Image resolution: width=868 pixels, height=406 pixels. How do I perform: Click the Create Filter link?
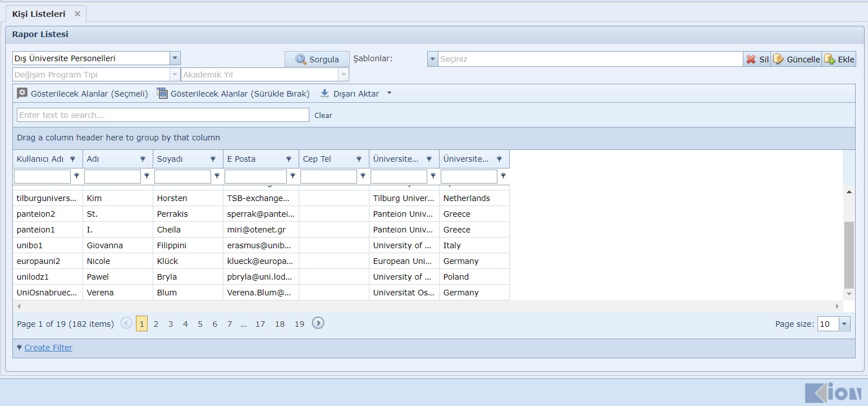click(x=48, y=348)
